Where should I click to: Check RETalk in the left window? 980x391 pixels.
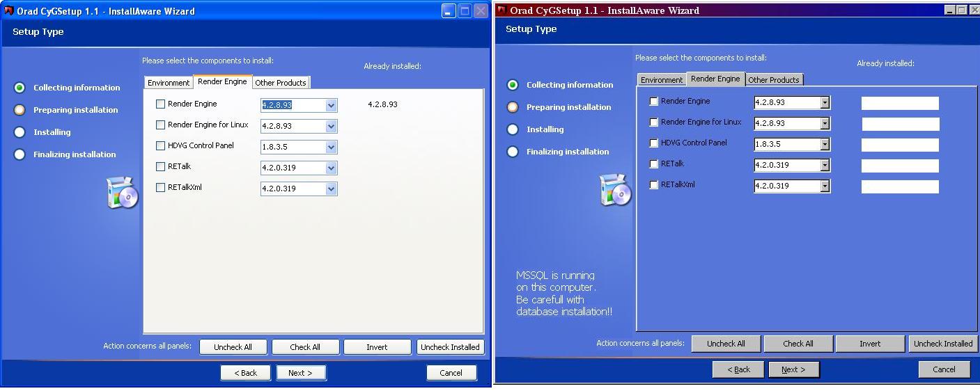(161, 167)
